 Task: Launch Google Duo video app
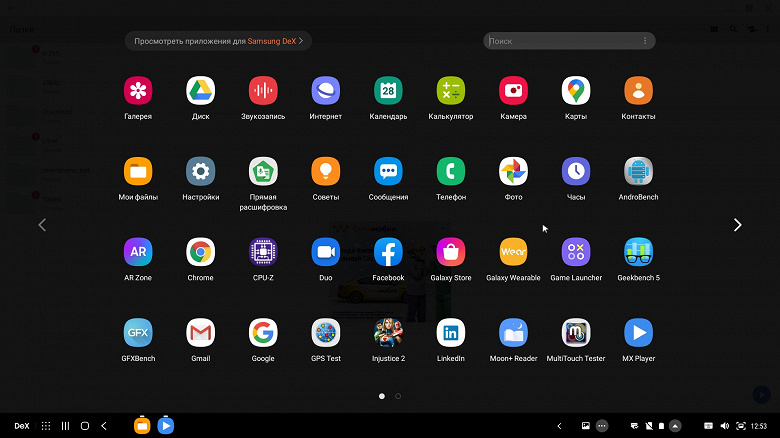326,252
